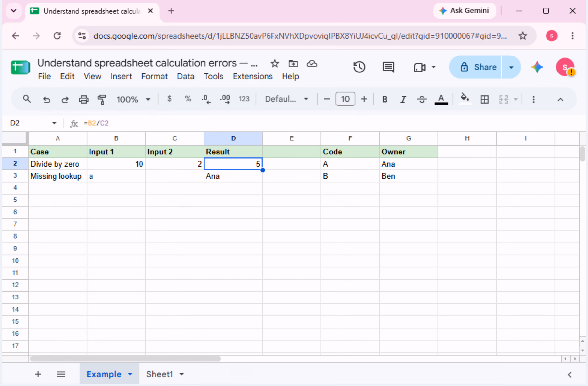Activate the paint format tool
588x386 pixels.
point(102,99)
